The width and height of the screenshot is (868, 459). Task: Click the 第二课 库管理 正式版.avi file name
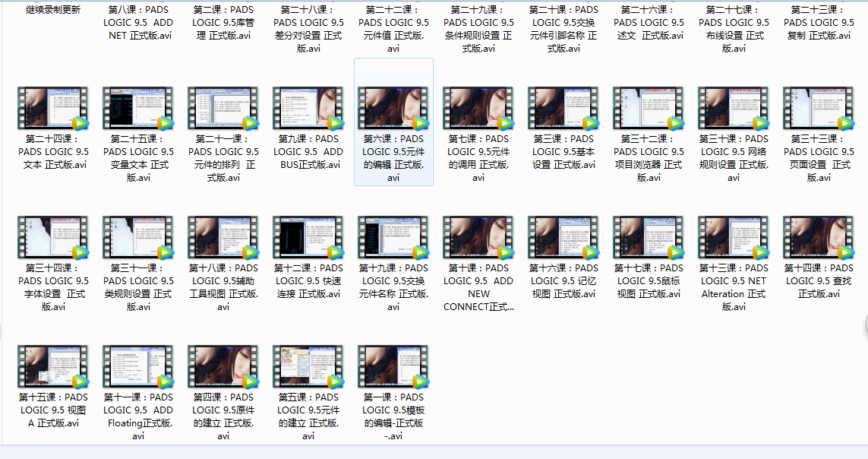point(223,22)
